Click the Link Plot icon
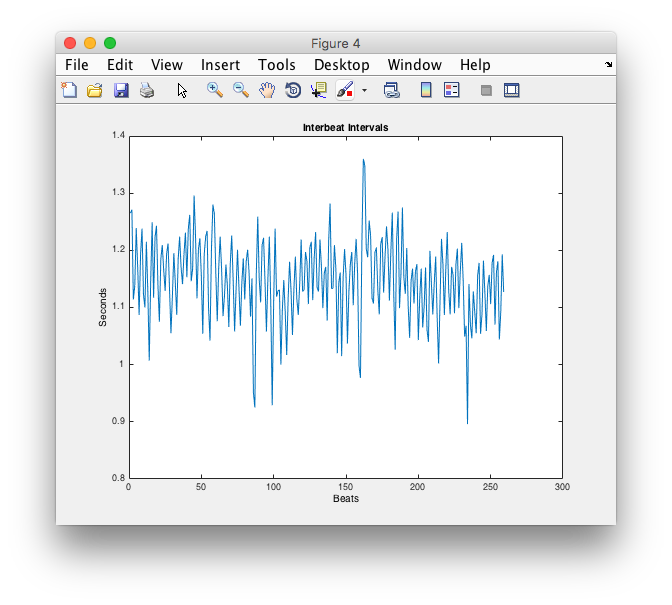Screen dimensions: 672x605 pos(392,90)
